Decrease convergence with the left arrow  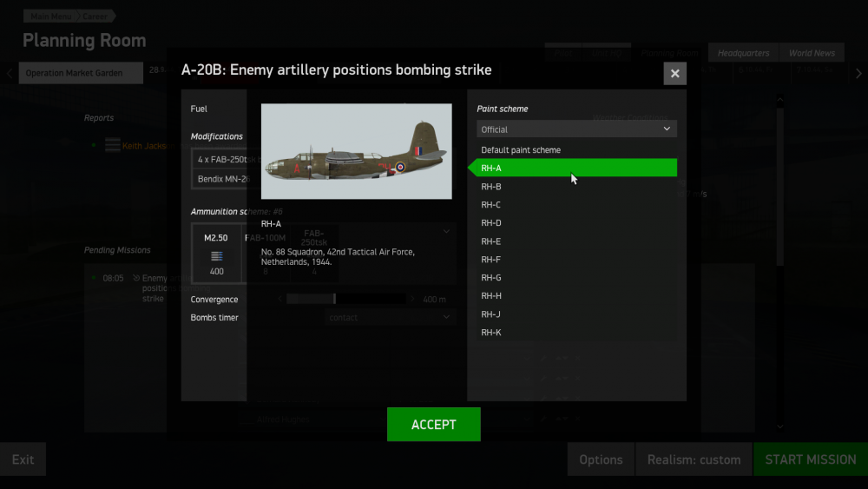279,300
